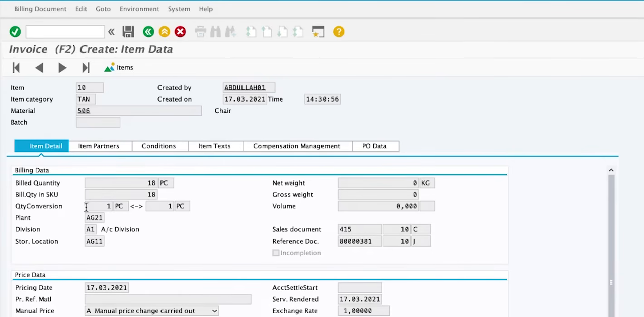Click the Last Page icon

click(298, 32)
